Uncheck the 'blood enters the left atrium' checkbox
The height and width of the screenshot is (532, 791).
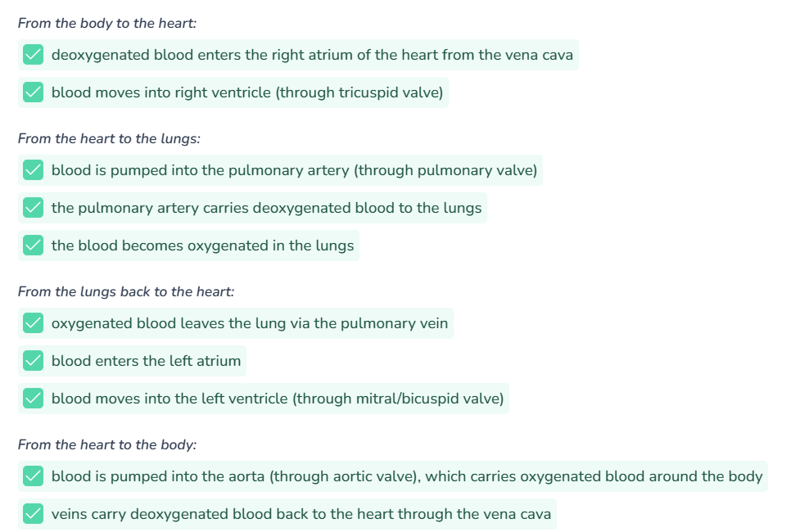pos(33,362)
